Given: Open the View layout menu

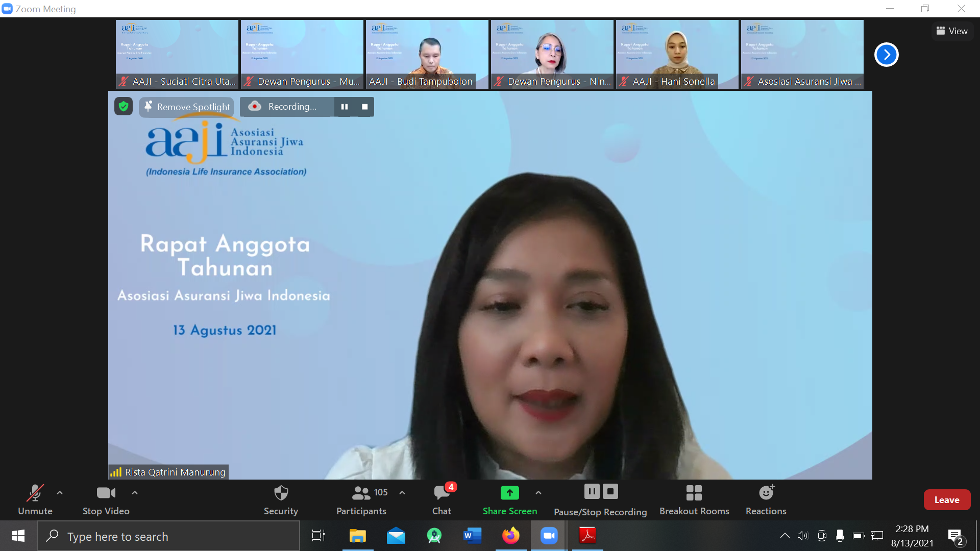Looking at the screenshot, I should point(952,31).
